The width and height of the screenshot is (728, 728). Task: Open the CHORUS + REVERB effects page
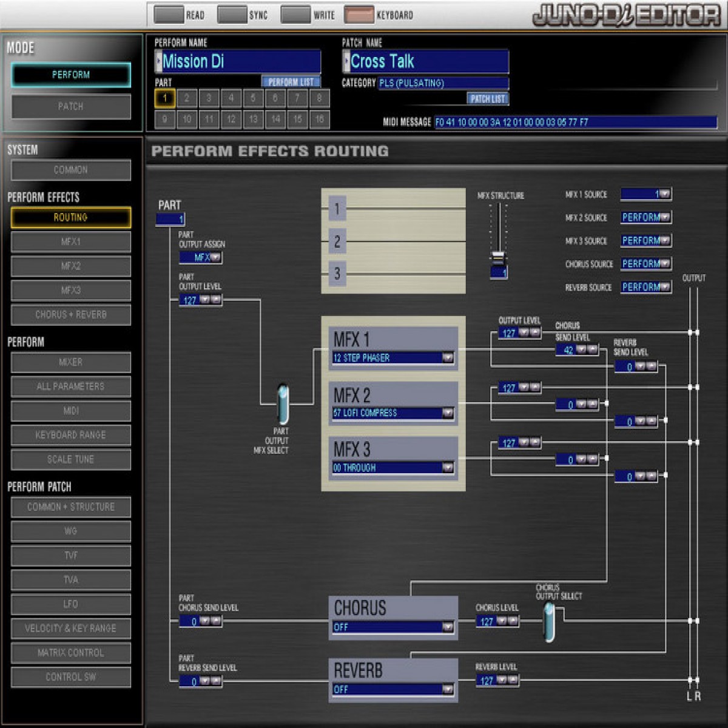[70, 315]
